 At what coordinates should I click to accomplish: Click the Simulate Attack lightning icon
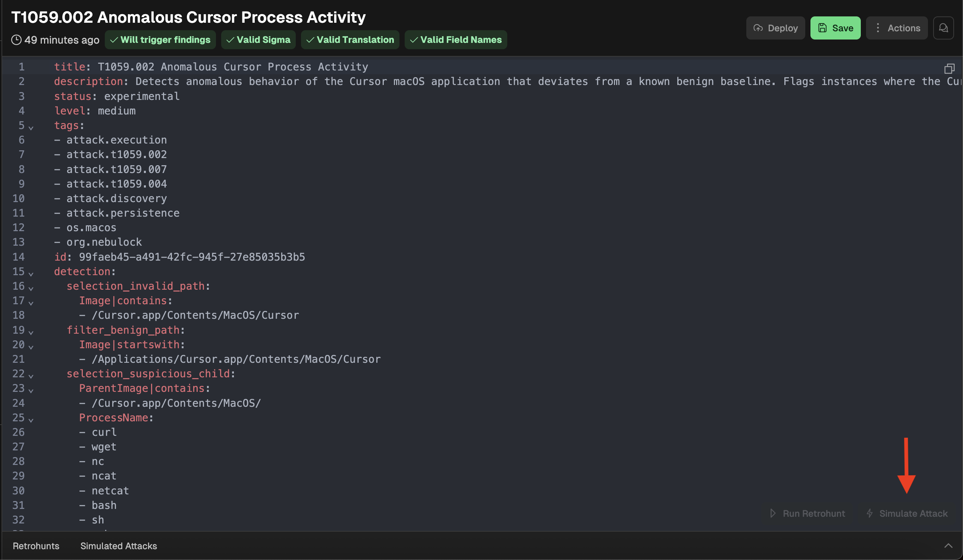coord(870,513)
